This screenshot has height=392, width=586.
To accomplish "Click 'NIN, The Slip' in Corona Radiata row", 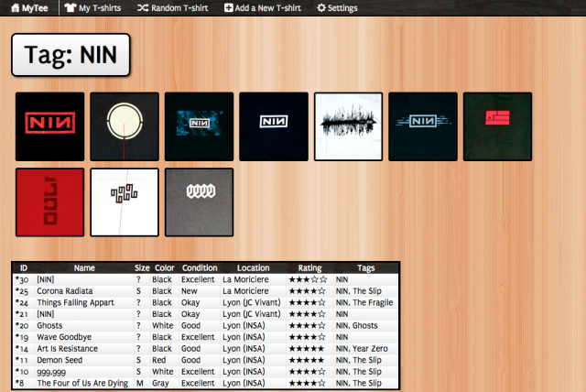I will coord(358,291).
